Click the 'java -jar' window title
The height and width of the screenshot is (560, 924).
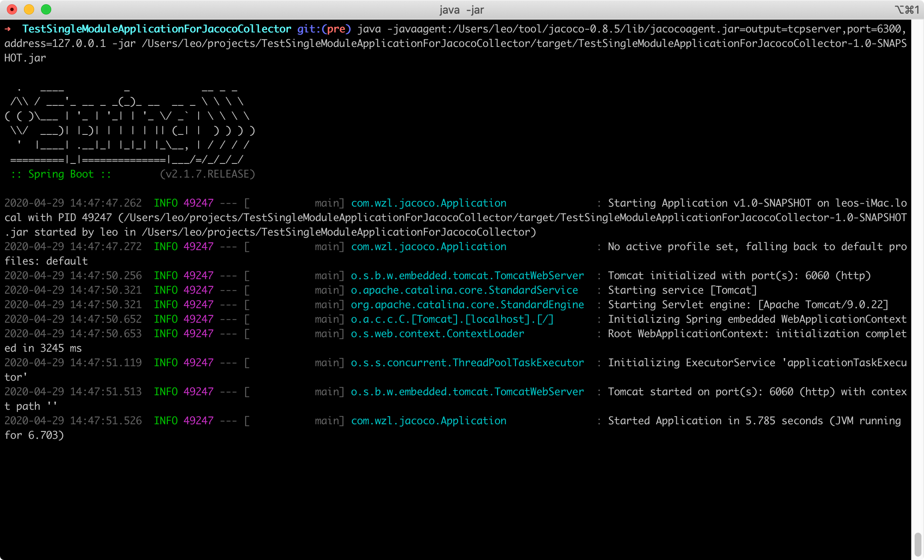coord(462,9)
